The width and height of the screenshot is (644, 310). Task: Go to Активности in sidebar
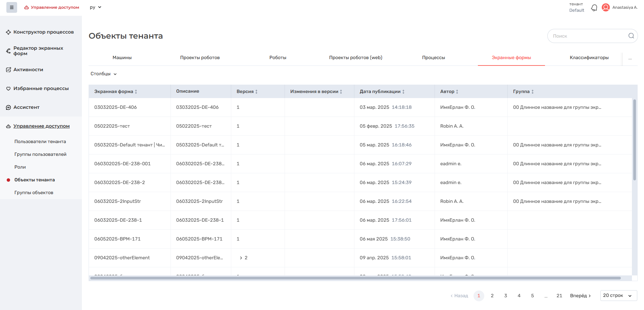pyautogui.click(x=28, y=70)
